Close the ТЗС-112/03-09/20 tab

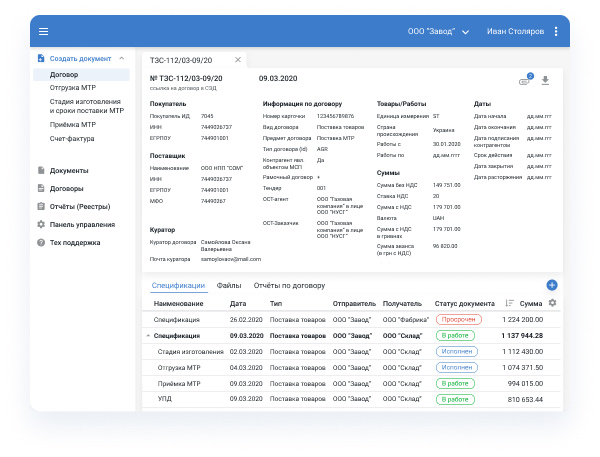tap(238, 60)
